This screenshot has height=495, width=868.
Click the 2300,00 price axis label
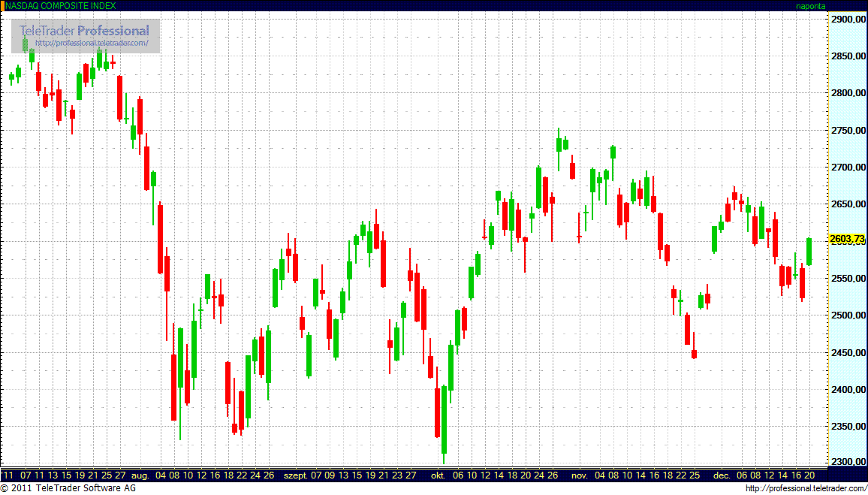tap(848, 463)
